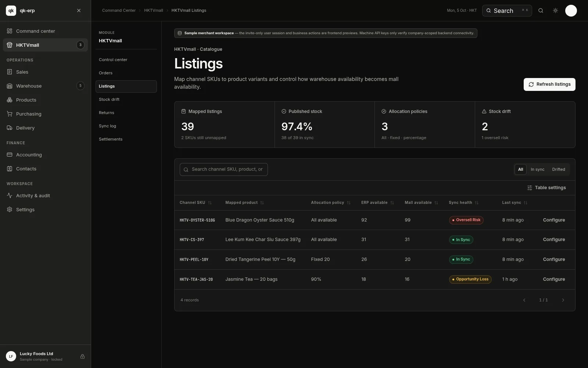Sort by ERP available column
The width and height of the screenshot is (588, 368).
[377, 203]
